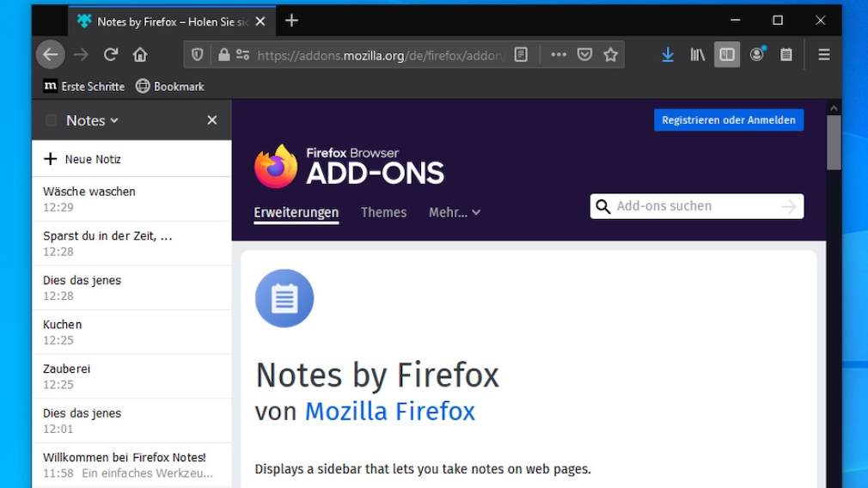Minimize the Firefox window

tap(735, 21)
